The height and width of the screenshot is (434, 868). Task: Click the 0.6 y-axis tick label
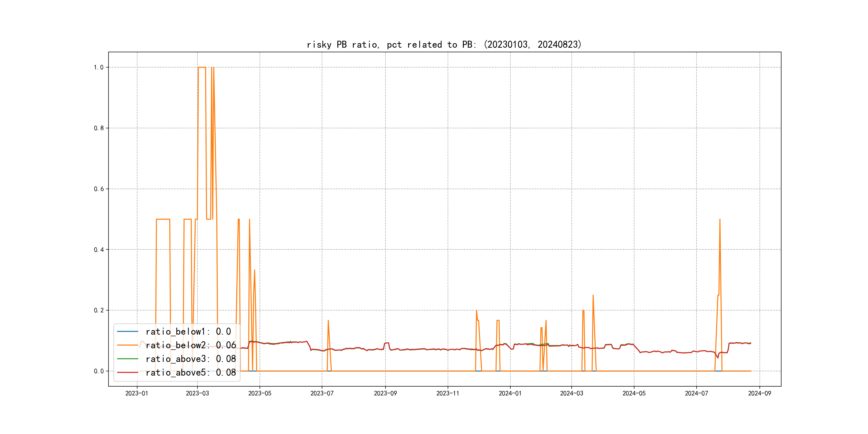[98, 189]
